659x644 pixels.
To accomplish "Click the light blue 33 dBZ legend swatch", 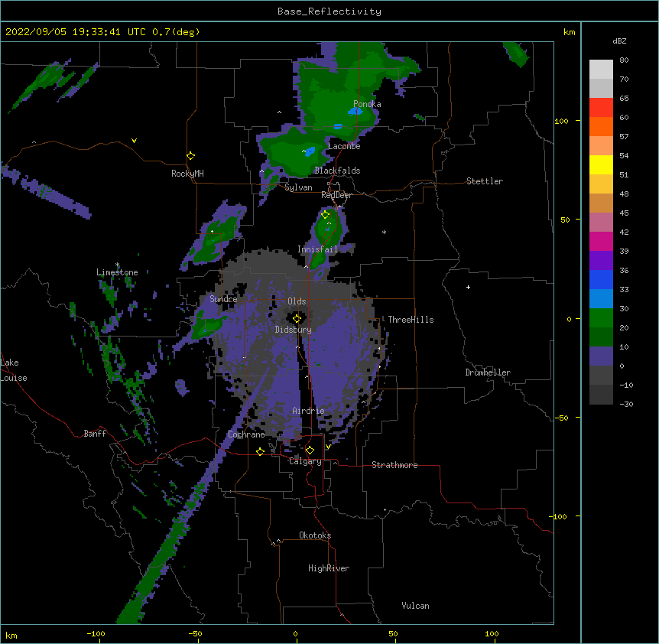I will (x=601, y=298).
